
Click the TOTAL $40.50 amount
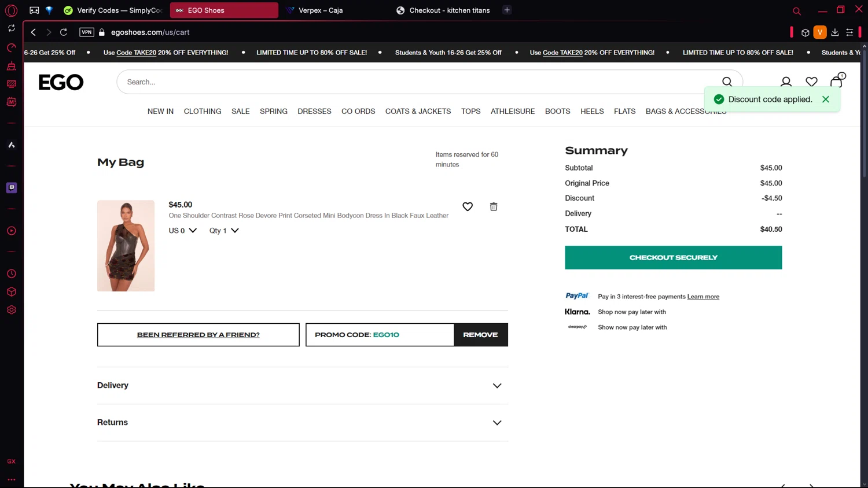point(771,230)
